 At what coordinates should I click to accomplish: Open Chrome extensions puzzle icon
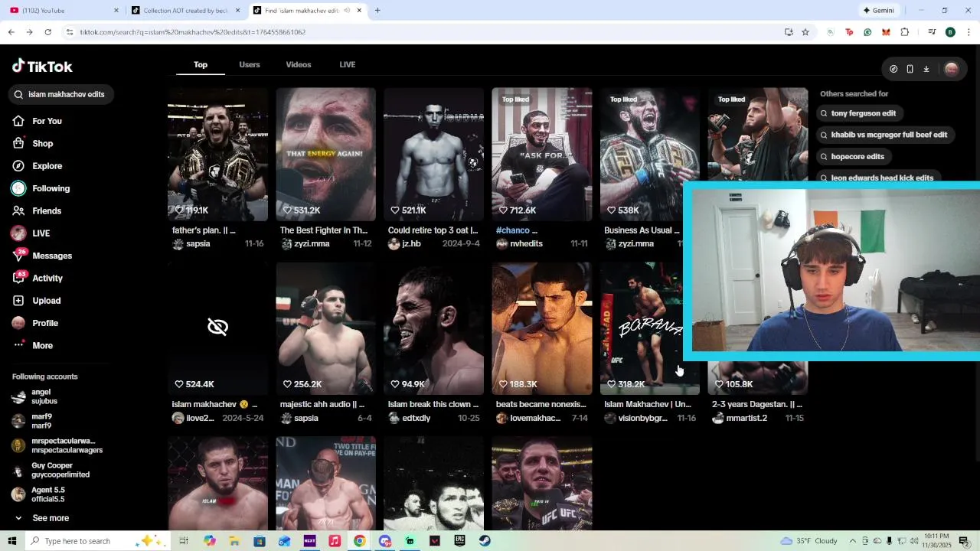click(x=905, y=32)
